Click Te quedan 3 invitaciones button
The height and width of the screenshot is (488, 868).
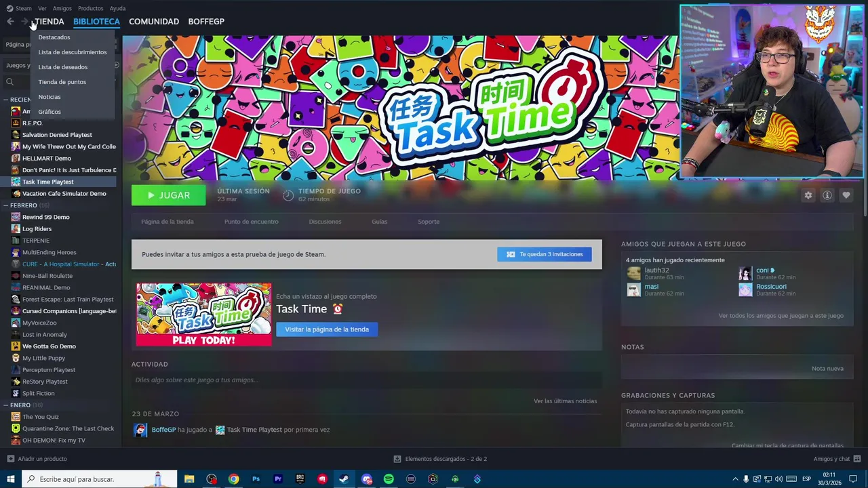click(x=544, y=254)
